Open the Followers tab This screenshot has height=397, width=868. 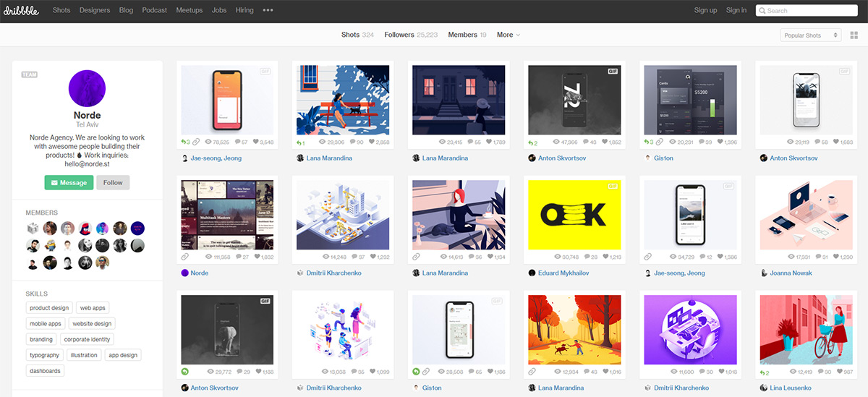tap(411, 35)
